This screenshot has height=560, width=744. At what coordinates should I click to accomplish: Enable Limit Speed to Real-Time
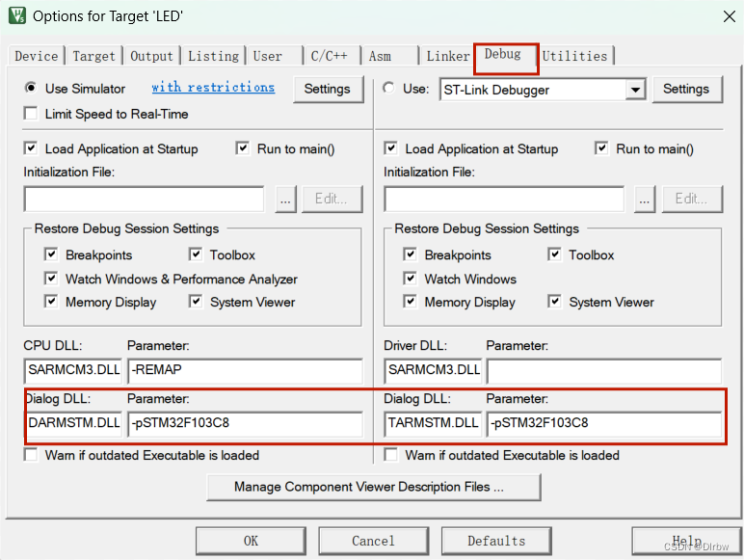click(x=31, y=114)
